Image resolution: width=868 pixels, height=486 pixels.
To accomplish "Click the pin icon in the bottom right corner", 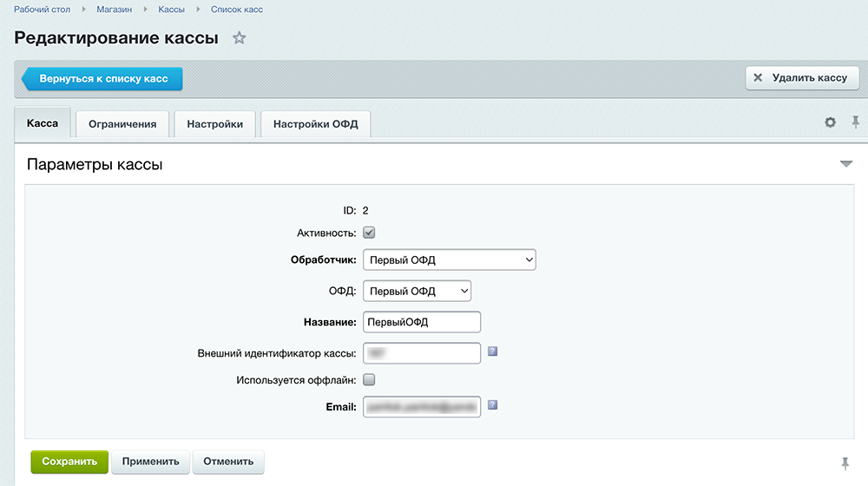I will click(845, 463).
